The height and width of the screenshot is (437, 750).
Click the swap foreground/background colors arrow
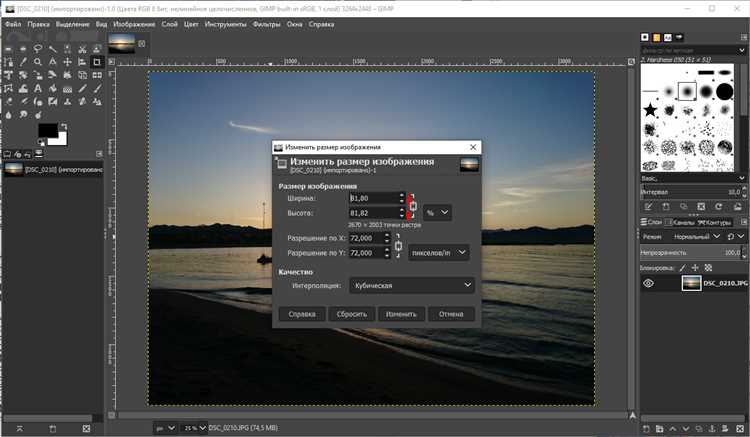tap(65, 126)
